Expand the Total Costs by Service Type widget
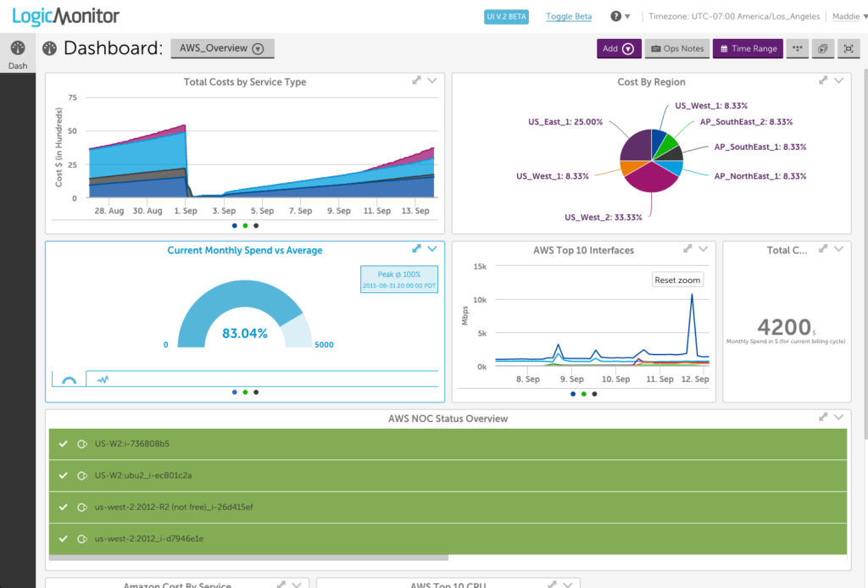The image size is (868, 588). click(415, 80)
